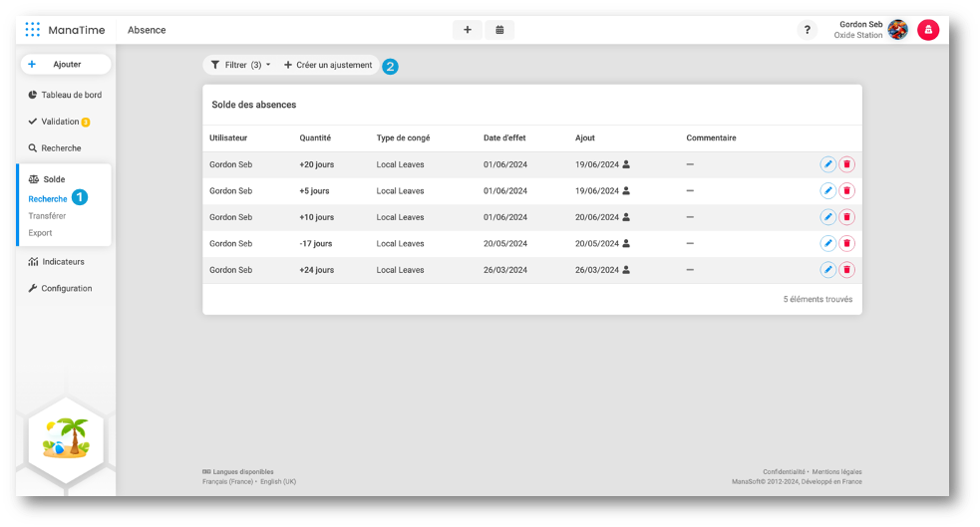The width and height of the screenshot is (980, 527).
Task: Open Gordon Seb profile avatar
Action: tap(897, 30)
